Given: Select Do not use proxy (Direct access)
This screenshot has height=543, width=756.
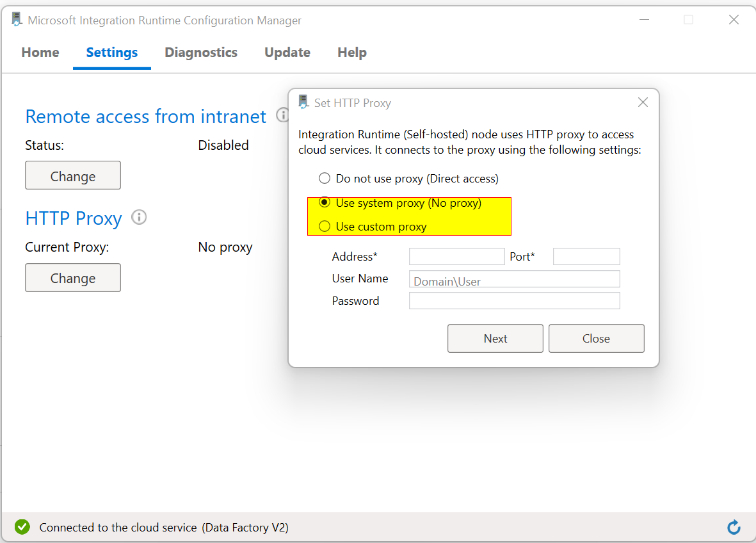Looking at the screenshot, I should point(325,178).
